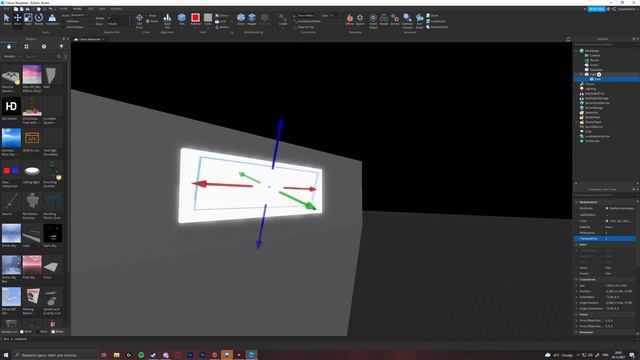Image resolution: width=640 pixels, height=360 pixels.
Task: Click the Model icon in the ribbon
Action: [384, 19]
